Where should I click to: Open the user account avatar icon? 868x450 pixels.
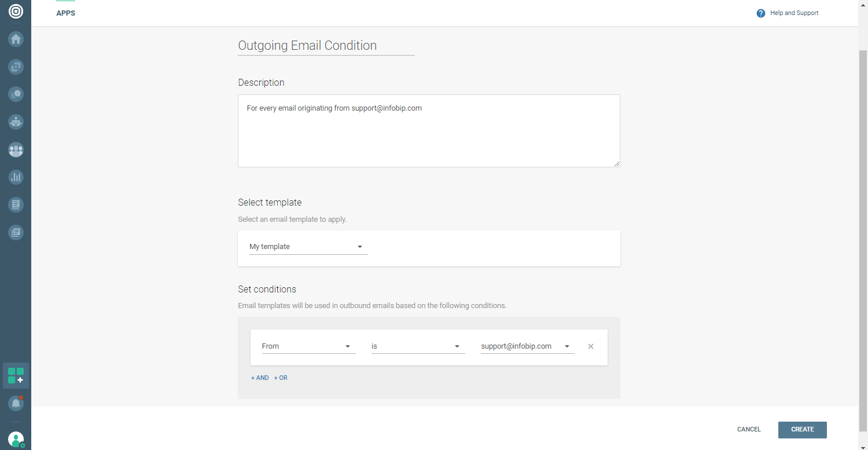16,439
